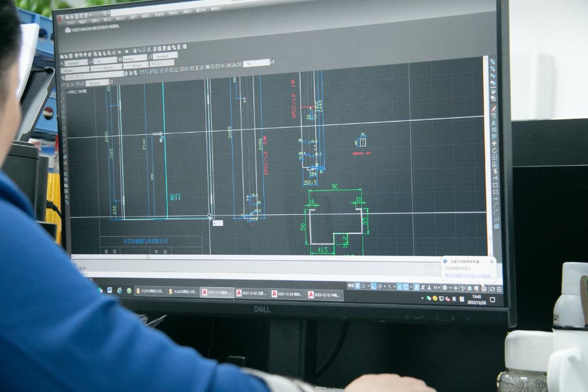
Task: Toggle grid display in status bar
Action: click(x=357, y=286)
